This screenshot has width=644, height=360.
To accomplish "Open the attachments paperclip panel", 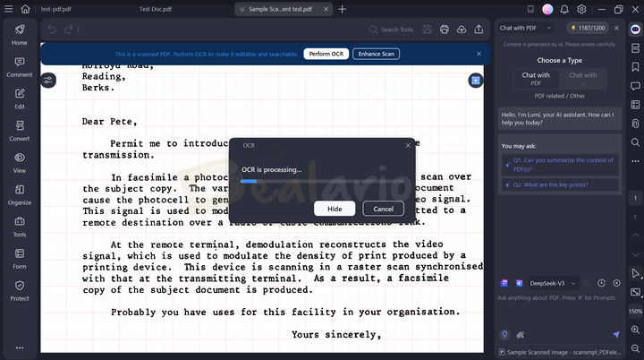I will tap(635, 124).
